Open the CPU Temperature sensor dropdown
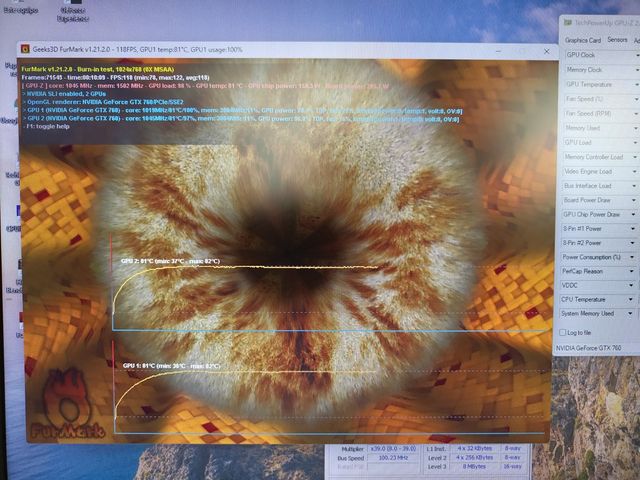Viewport: 640px width, 480px height. 632,299
